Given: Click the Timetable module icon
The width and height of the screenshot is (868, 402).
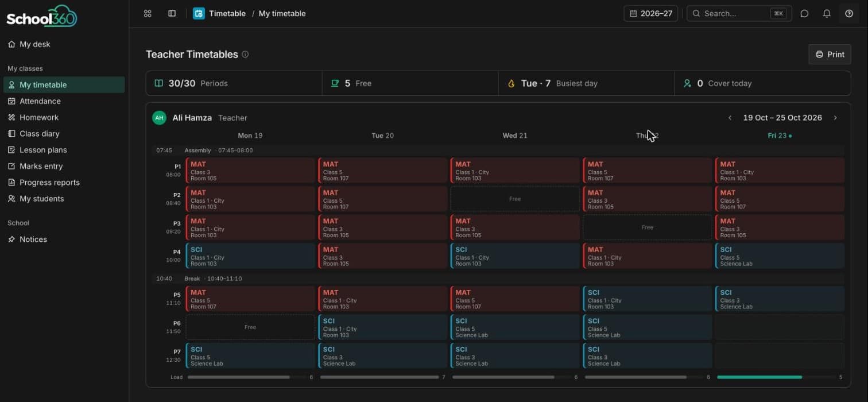Looking at the screenshot, I should click(199, 13).
